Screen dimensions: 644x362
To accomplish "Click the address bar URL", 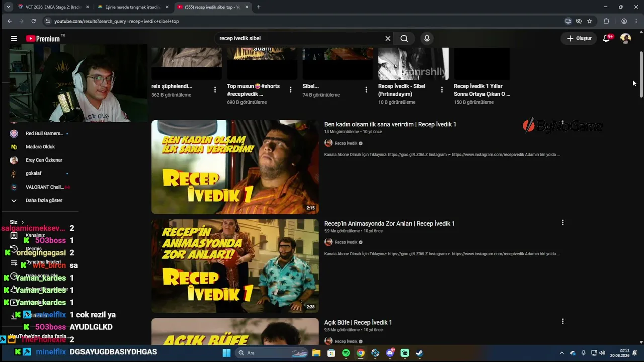I will pos(116,21).
